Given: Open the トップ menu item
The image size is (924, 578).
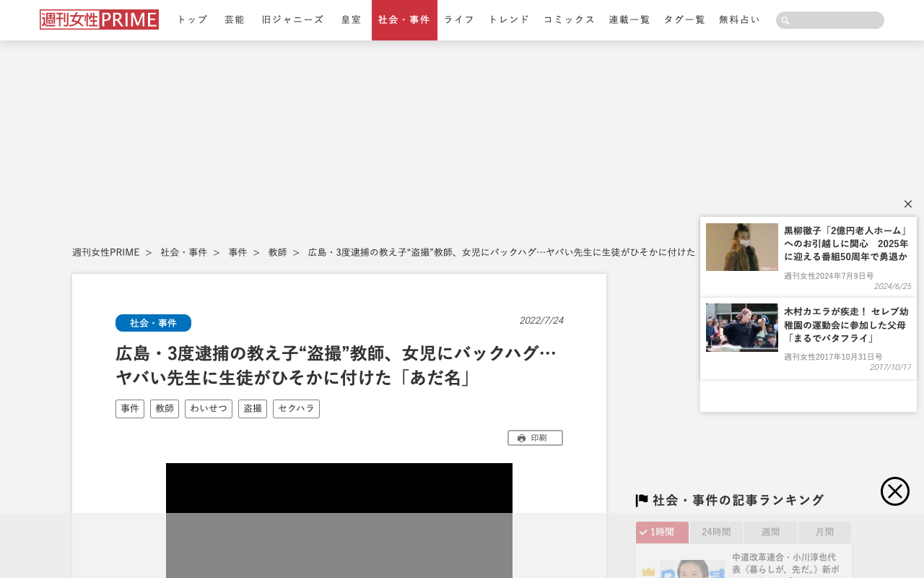Looking at the screenshot, I should click(192, 20).
